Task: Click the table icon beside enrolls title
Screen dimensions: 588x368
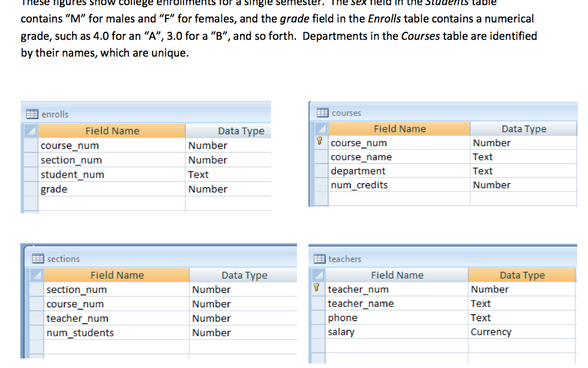Action: click(31, 114)
